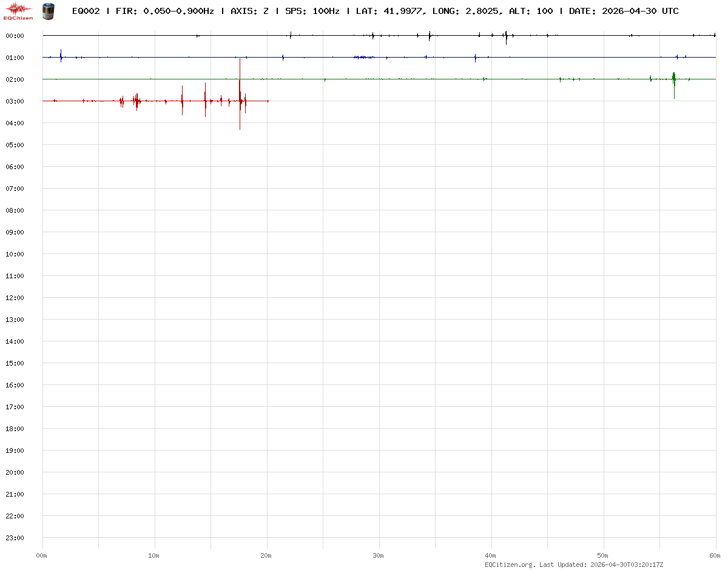Click the EQ002 station name in header
Screen dimensions: 728x570
(x=86, y=11)
